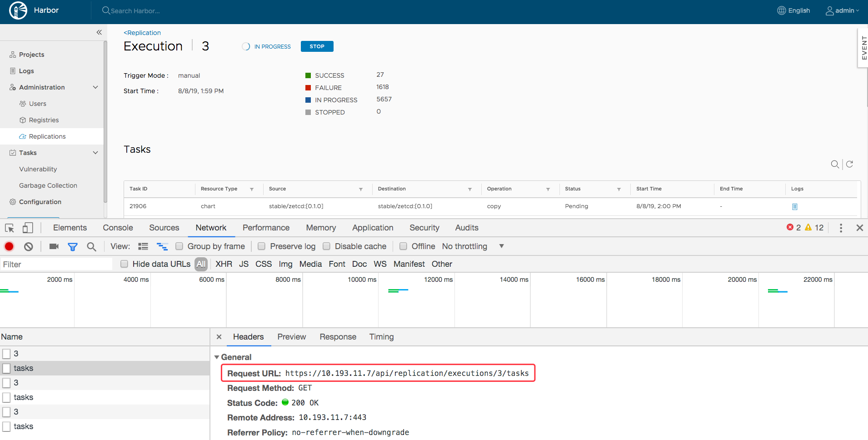The width and height of the screenshot is (868, 440).
Task: Enable Preserve log checkbox
Action: point(261,246)
